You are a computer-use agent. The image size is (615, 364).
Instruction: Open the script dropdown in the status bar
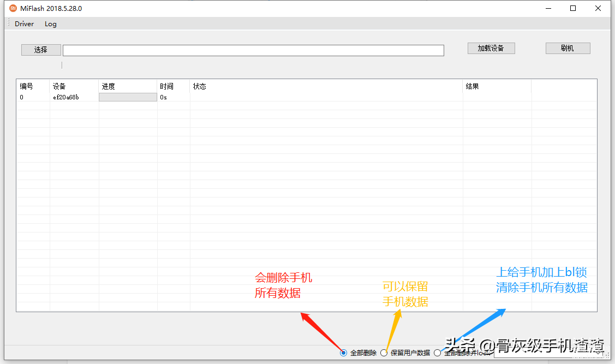pos(598,352)
